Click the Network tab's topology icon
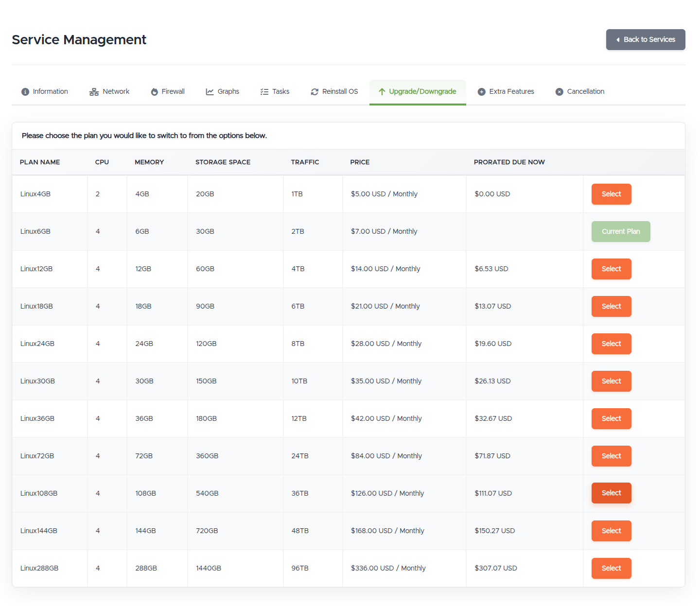 tap(94, 92)
